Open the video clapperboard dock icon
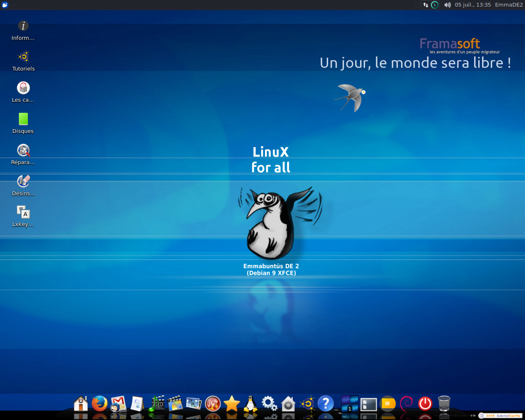This screenshot has width=525, height=420. click(175, 404)
